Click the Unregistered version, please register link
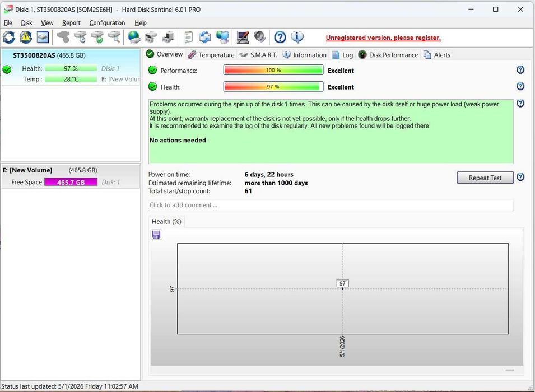Viewport: 535px width, 392px height. (383, 38)
